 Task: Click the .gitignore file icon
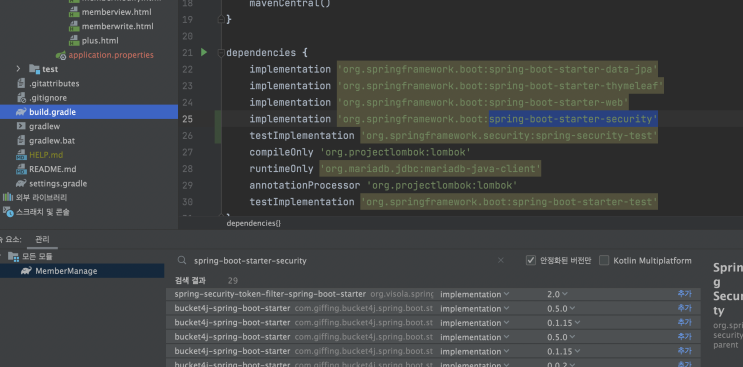click(x=21, y=98)
